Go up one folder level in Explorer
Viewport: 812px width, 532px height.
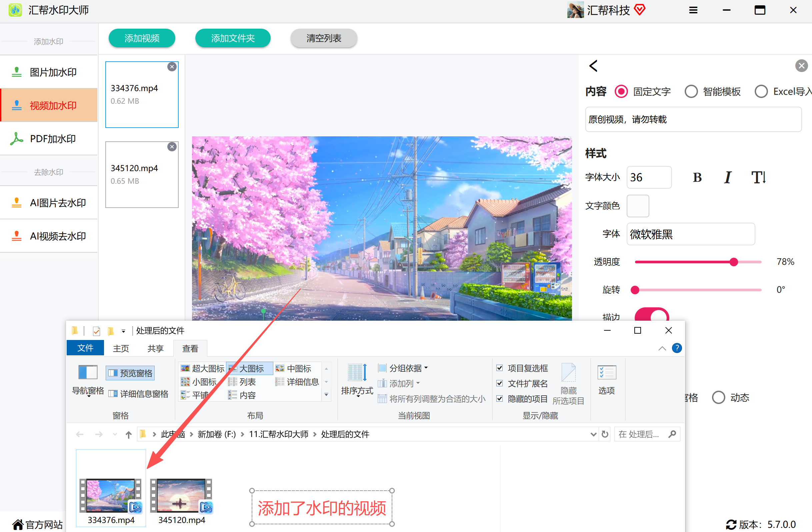128,434
